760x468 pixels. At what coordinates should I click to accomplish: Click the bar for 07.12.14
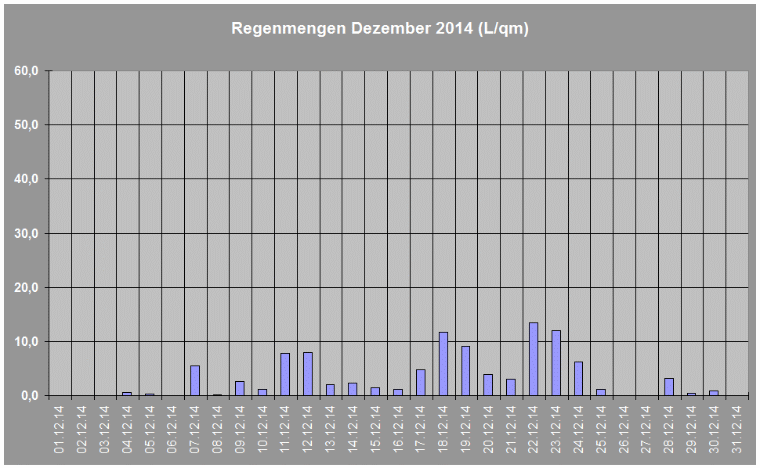(195, 380)
